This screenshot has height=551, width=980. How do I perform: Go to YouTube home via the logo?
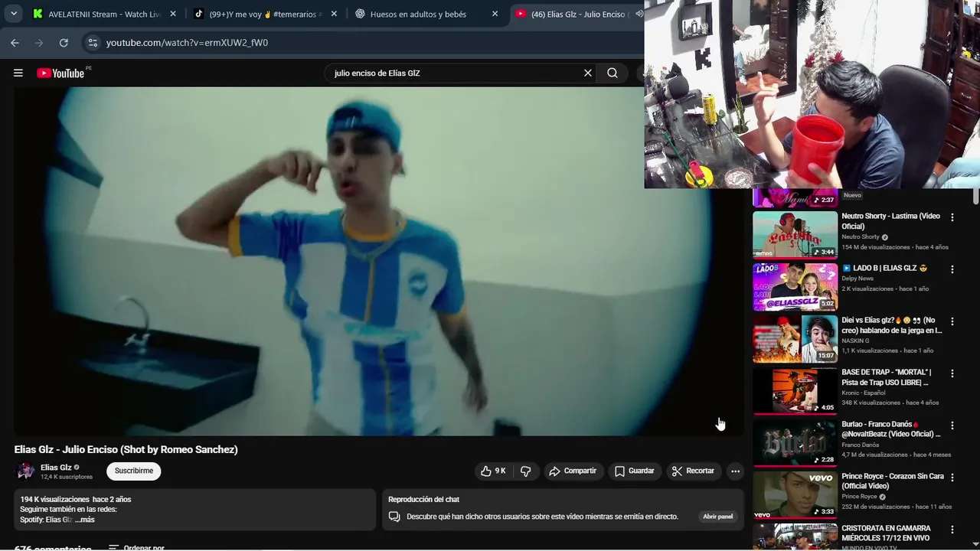[x=62, y=73]
